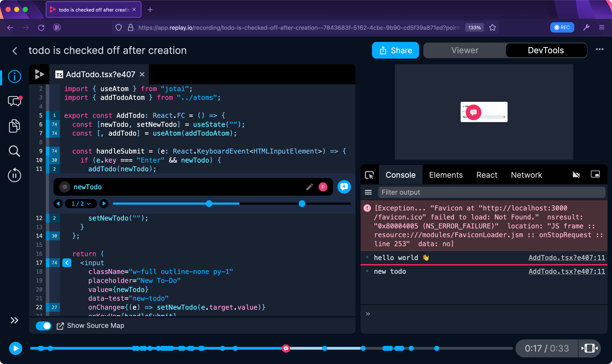Open the replay info icon in sidebar
The height and width of the screenshot is (364, 612).
[x=15, y=77]
